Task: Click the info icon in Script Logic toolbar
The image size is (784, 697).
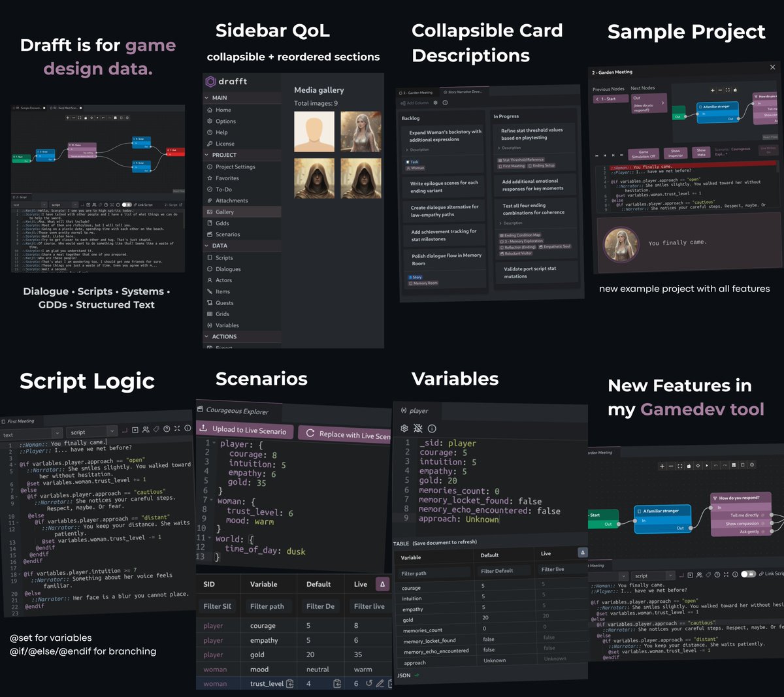Action: pyautogui.click(x=187, y=429)
